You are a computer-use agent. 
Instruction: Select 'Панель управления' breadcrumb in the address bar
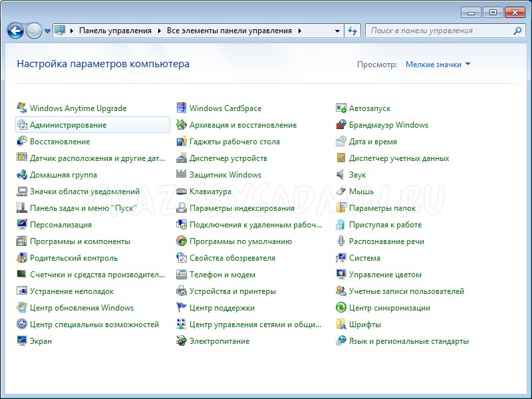(x=115, y=31)
